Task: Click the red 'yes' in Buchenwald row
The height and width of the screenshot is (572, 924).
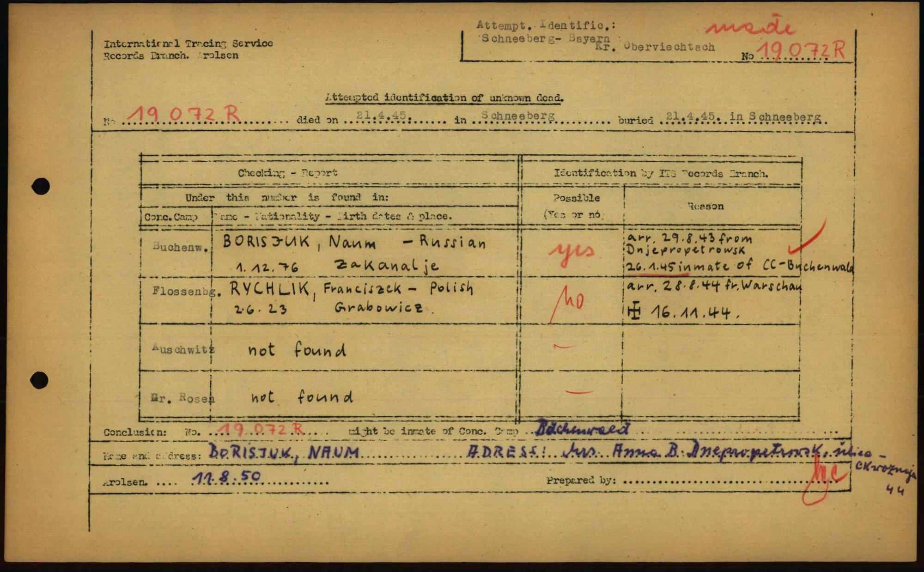Action: point(571,252)
